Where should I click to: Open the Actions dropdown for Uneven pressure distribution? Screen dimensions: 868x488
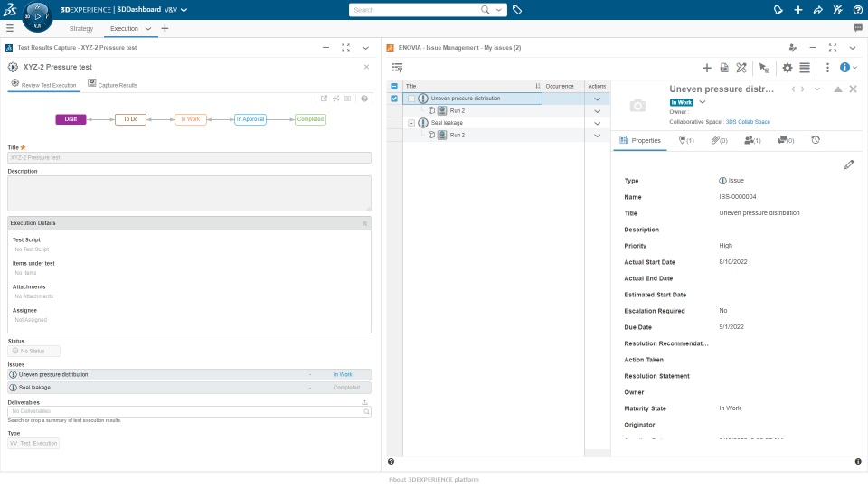(x=598, y=99)
